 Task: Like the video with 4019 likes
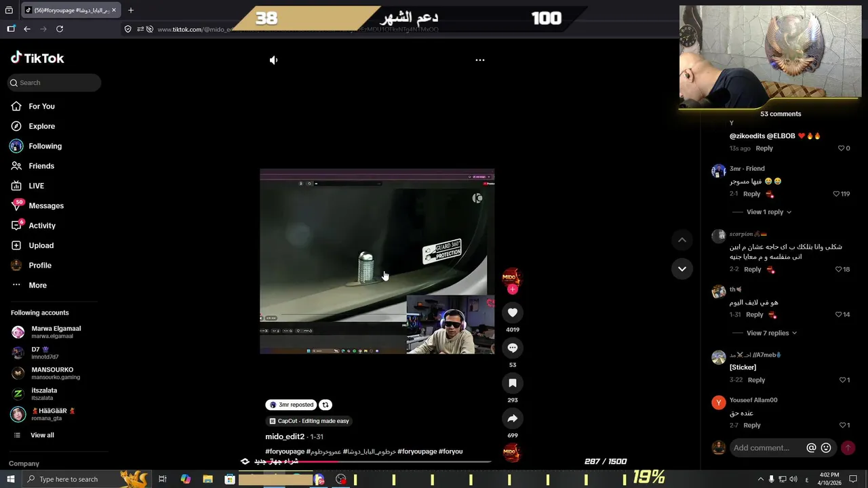[513, 312]
